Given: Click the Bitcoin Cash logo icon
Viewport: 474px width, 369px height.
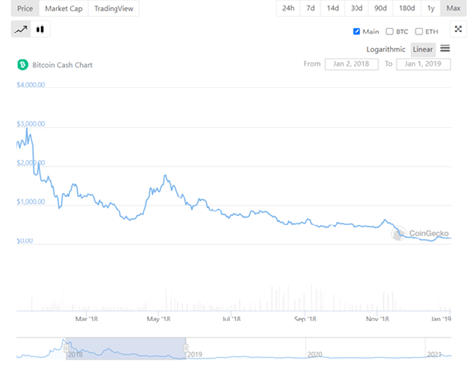Looking at the screenshot, I should 23,64.
